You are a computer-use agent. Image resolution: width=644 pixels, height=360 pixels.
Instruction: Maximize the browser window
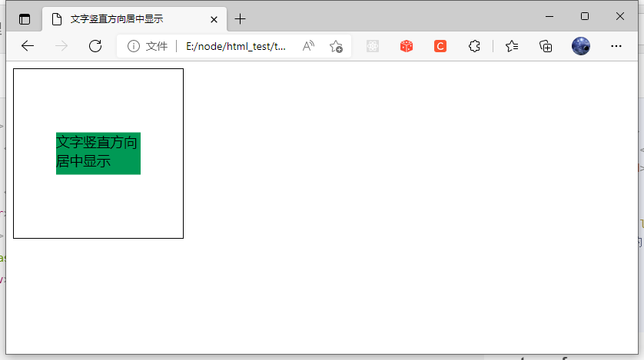click(x=585, y=16)
